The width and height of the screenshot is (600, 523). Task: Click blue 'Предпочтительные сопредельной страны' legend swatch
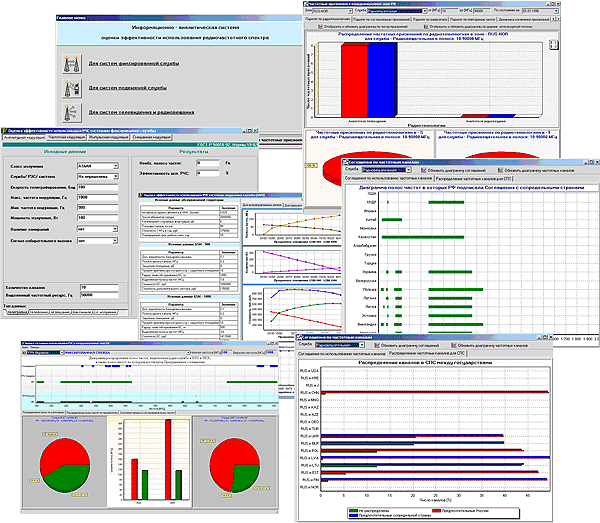click(x=353, y=515)
